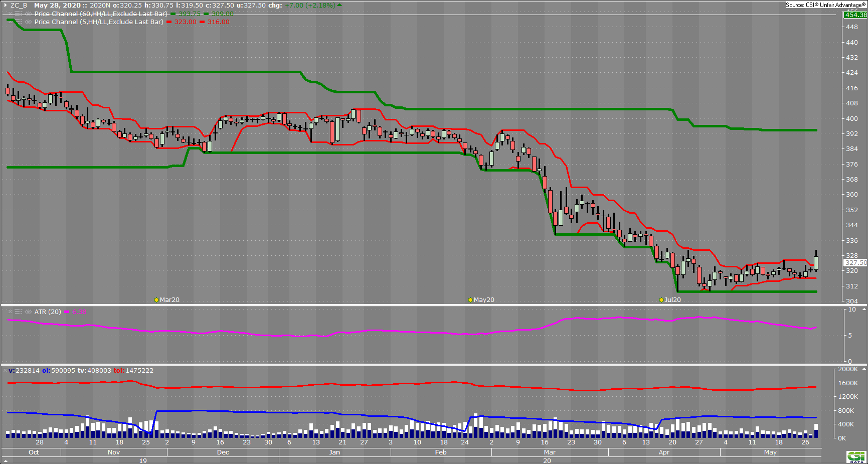Close the volume and open interest pane
This screenshot has width=868, height=464.
coord(5,371)
